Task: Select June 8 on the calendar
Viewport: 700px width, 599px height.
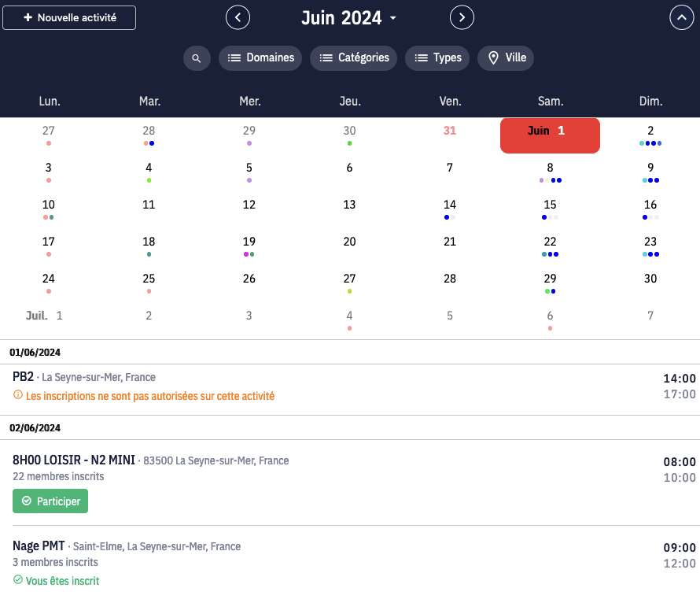Action: pyautogui.click(x=550, y=168)
